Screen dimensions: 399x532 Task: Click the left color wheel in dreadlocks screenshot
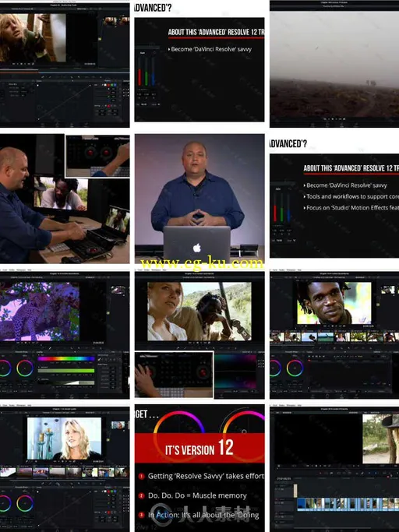click(275, 368)
